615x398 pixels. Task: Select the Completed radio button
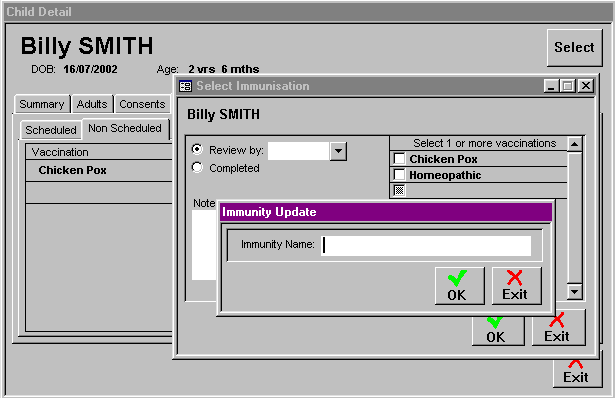coord(197,168)
